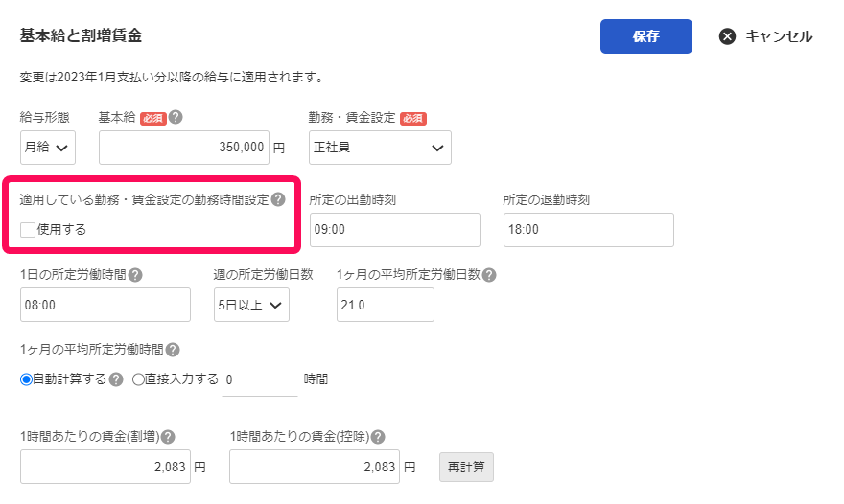844x504 pixels.
Task: Click the 賃金(割増) 2,083 field
Action: (105, 467)
